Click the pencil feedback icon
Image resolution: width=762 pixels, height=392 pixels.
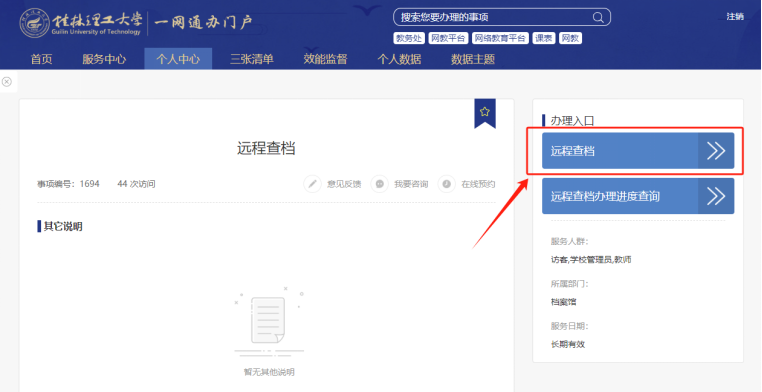coord(312,184)
